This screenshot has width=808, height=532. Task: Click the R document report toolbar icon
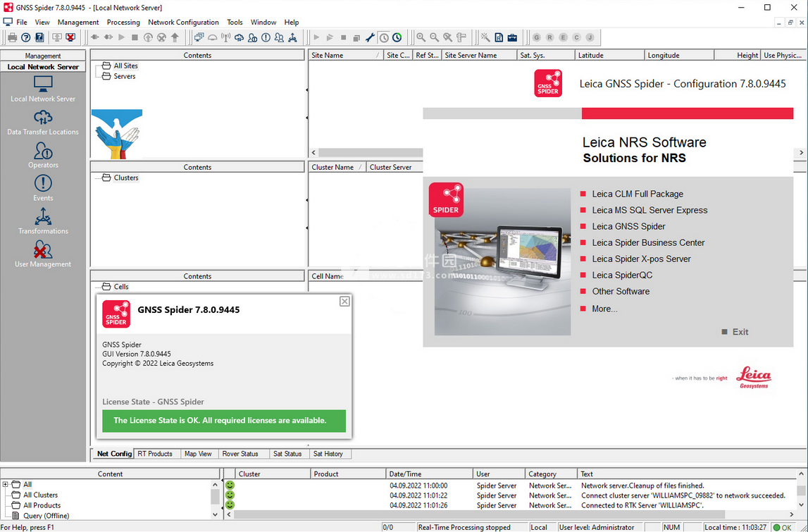coord(499,37)
